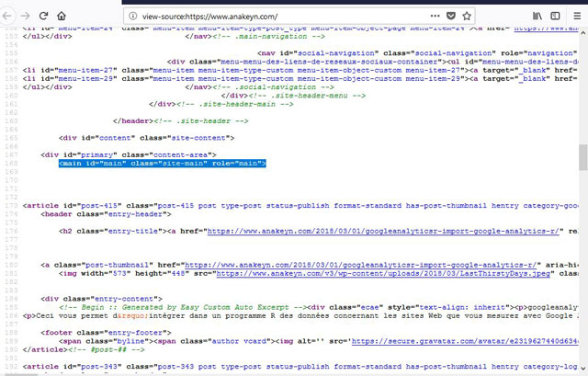Open the googleanalyticsr entry-title link
588x376 pixels.
tap(383, 231)
